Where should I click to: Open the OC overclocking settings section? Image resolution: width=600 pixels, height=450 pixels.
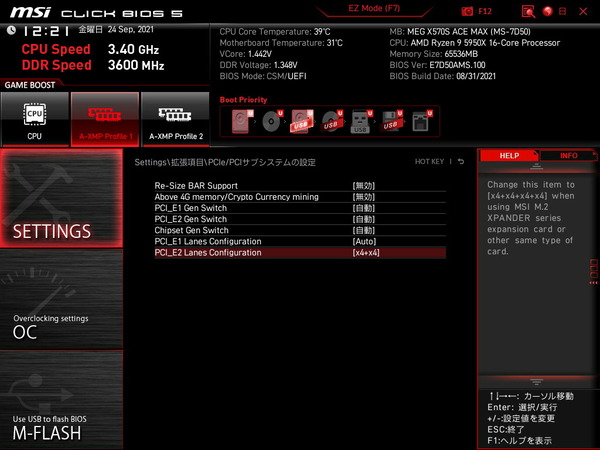tap(61, 299)
